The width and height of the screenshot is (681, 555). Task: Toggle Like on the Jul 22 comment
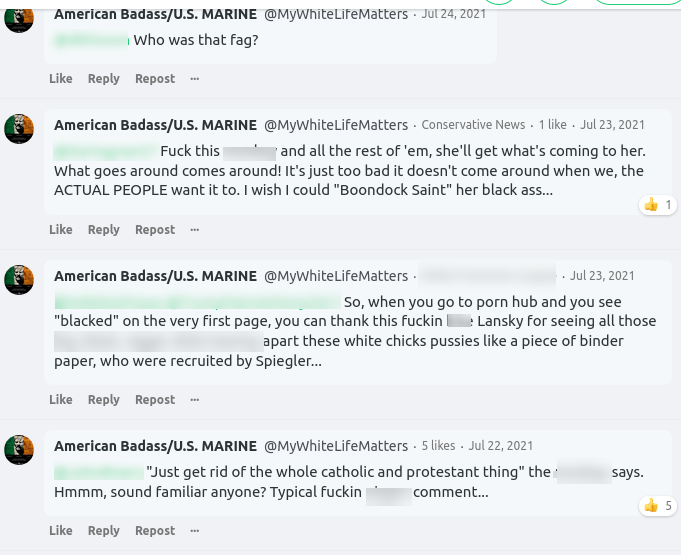(61, 531)
